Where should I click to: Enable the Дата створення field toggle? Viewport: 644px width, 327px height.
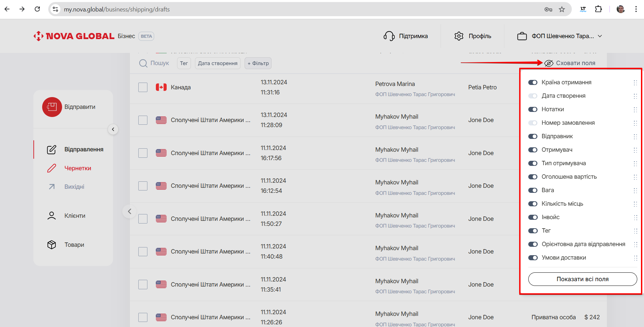(x=533, y=96)
